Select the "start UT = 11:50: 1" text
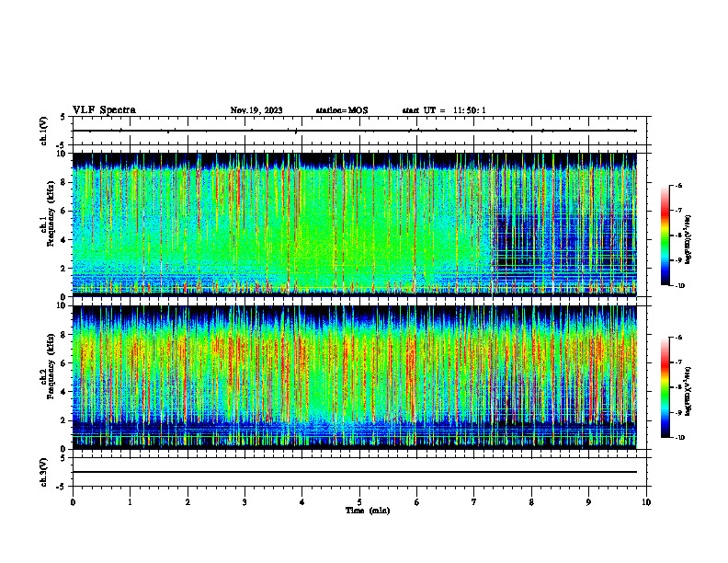 (x=444, y=110)
